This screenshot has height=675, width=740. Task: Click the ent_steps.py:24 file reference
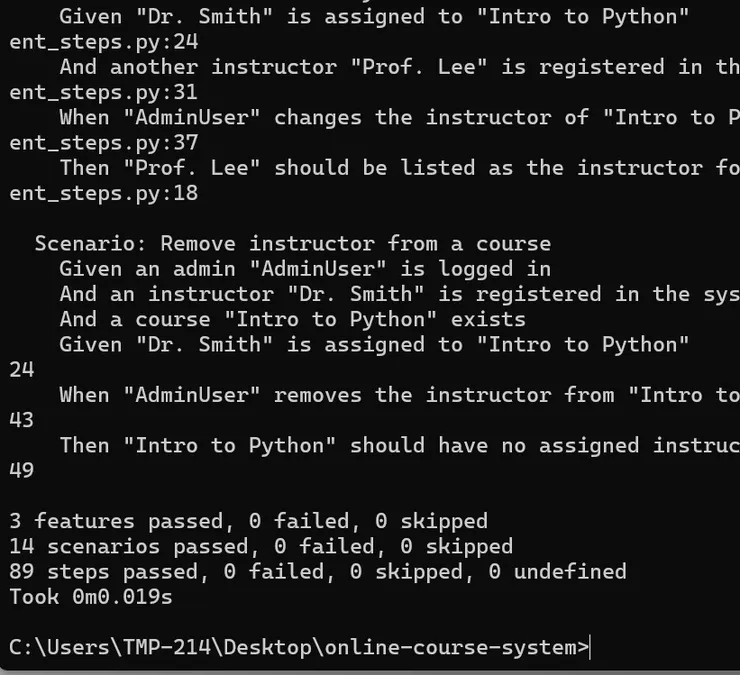pyautogui.click(x=104, y=42)
